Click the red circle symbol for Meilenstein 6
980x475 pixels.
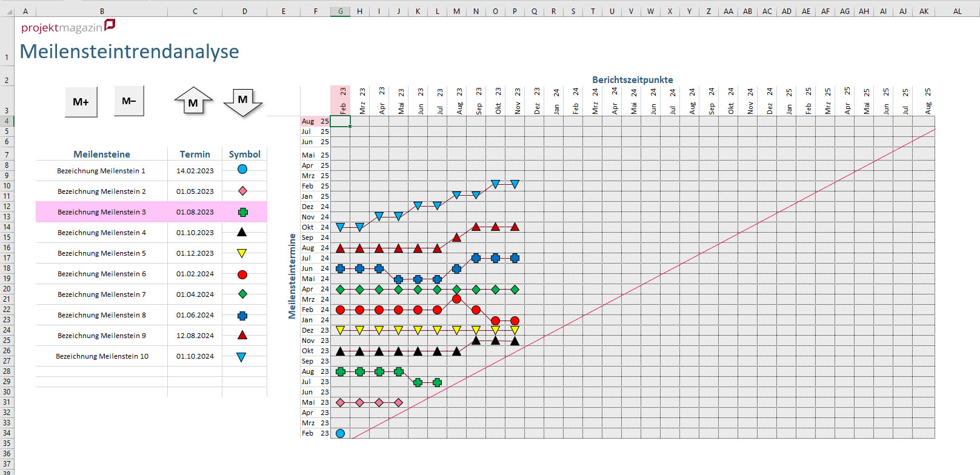(242, 274)
